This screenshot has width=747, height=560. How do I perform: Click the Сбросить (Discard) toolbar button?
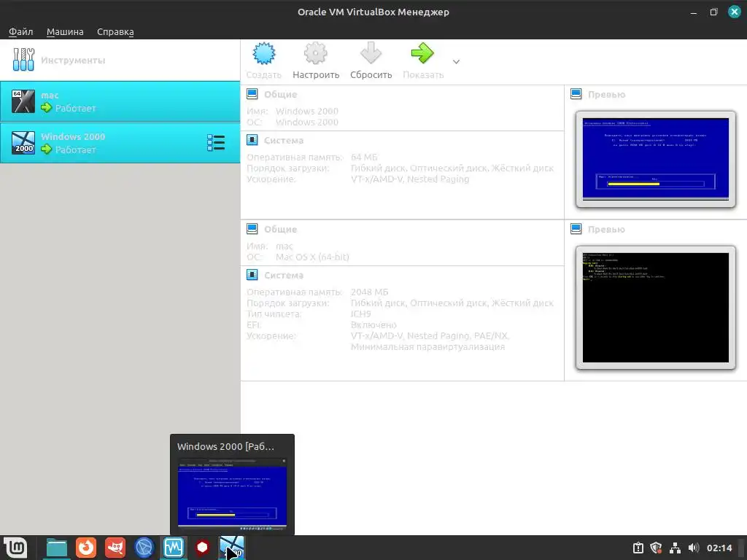[x=371, y=61]
